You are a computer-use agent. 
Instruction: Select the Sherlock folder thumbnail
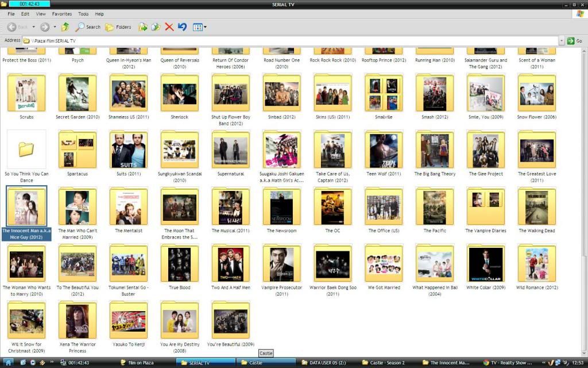tap(179, 94)
